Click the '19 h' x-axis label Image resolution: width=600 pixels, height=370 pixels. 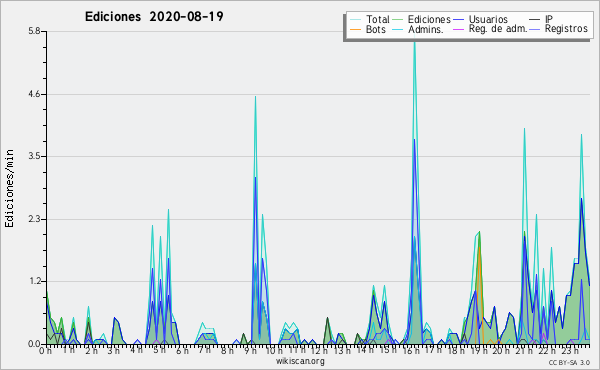479,350
